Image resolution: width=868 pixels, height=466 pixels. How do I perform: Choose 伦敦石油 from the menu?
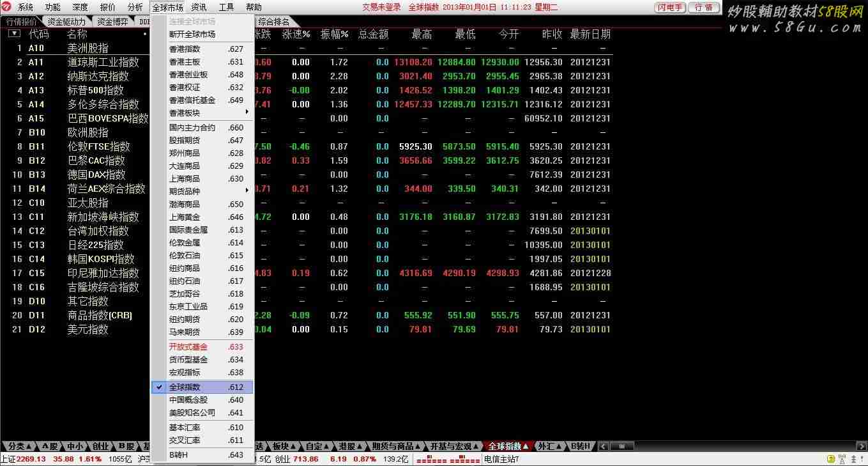[202, 256]
